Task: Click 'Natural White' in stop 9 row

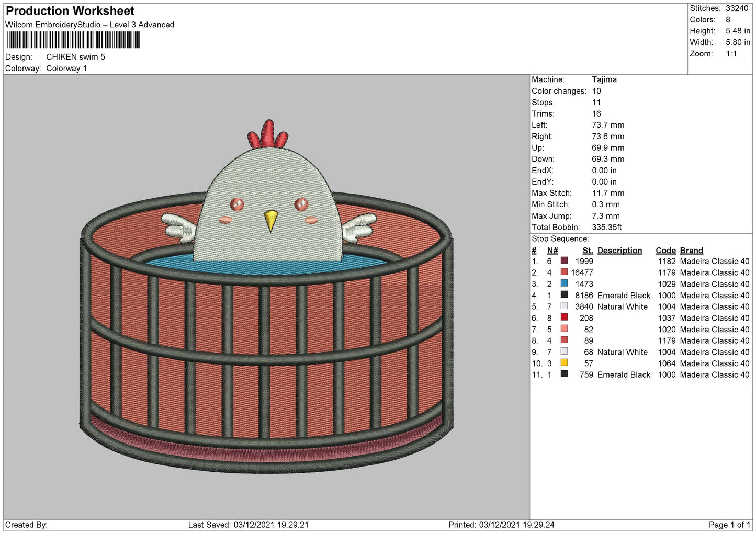Action: (x=623, y=352)
